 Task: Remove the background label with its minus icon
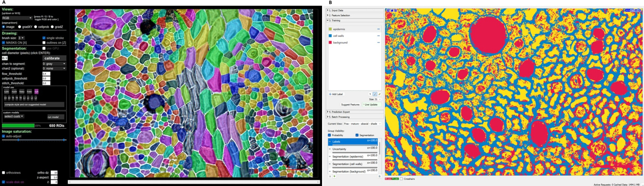pos(378,42)
